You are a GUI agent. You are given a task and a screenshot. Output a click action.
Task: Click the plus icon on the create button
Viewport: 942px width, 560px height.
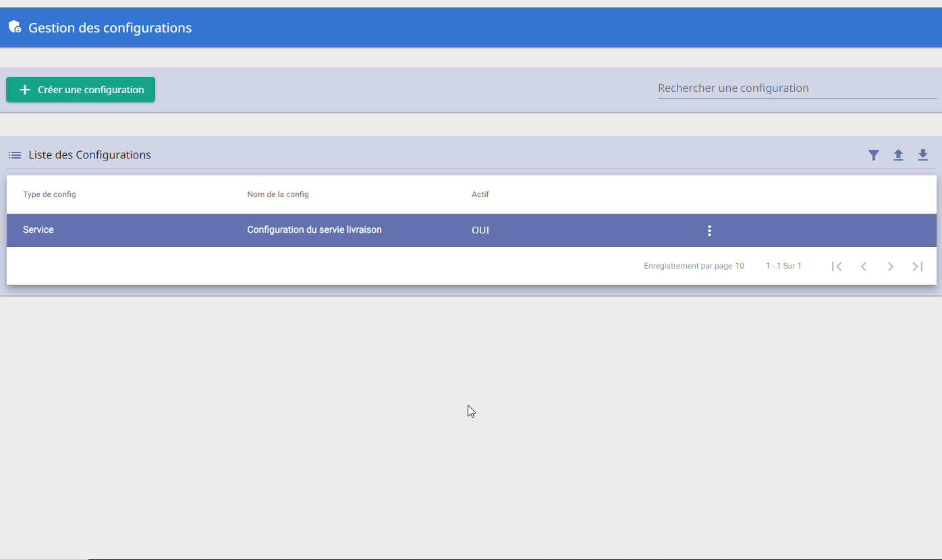coord(25,90)
